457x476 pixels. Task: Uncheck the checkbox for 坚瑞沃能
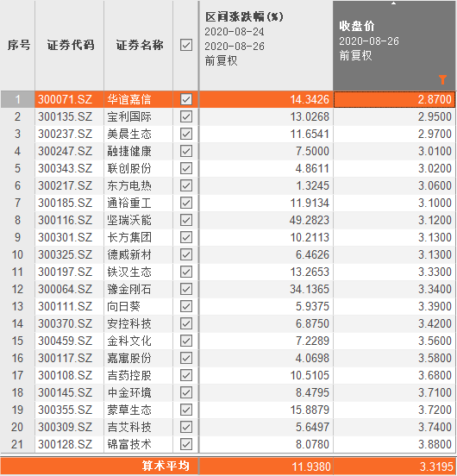tap(186, 220)
